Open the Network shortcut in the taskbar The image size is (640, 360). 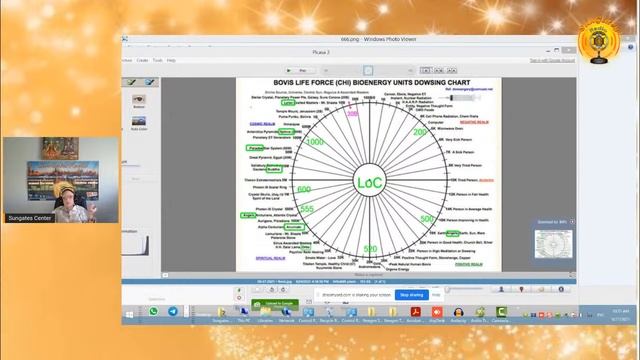(286, 313)
